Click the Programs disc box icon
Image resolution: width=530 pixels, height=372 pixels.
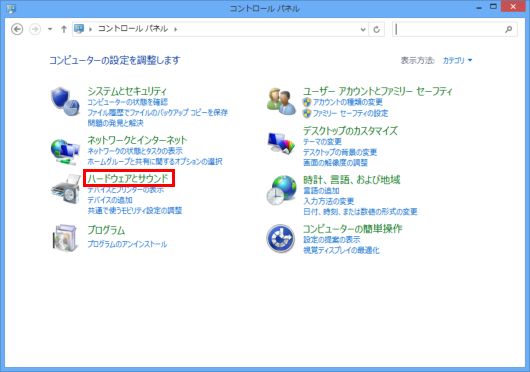65,238
